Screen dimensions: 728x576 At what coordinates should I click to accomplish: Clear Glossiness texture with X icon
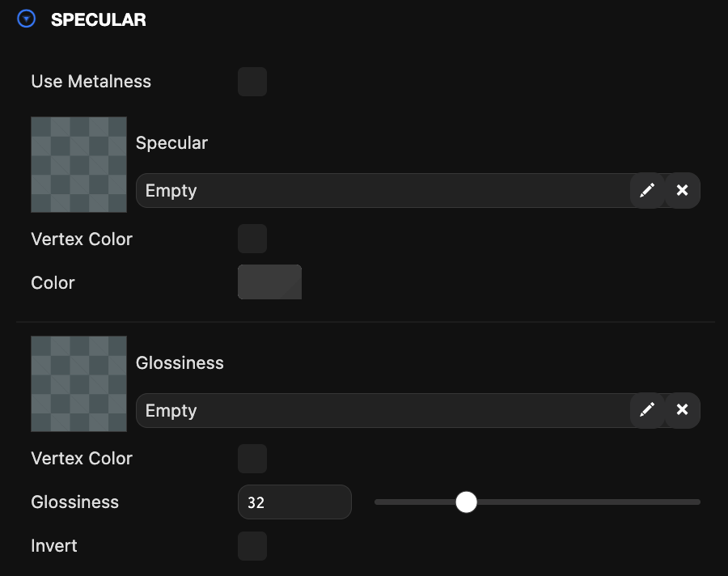[683, 410]
